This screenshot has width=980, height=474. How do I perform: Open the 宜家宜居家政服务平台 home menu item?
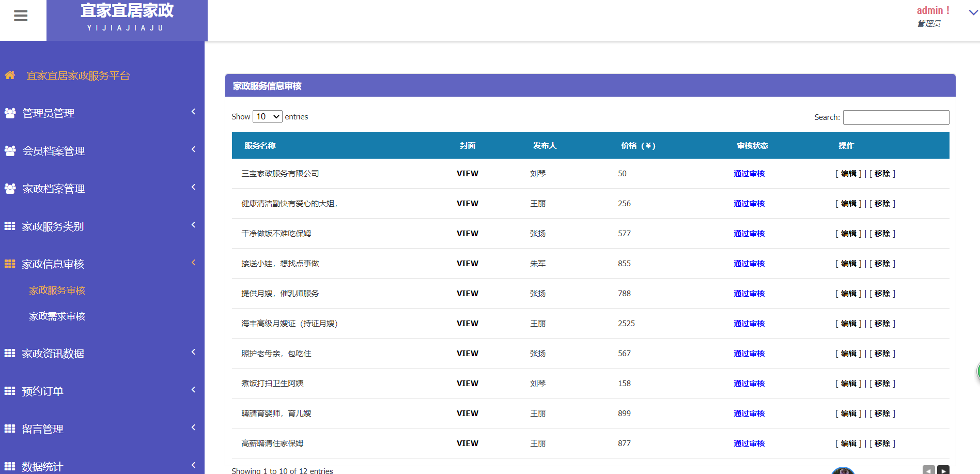pyautogui.click(x=78, y=75)
